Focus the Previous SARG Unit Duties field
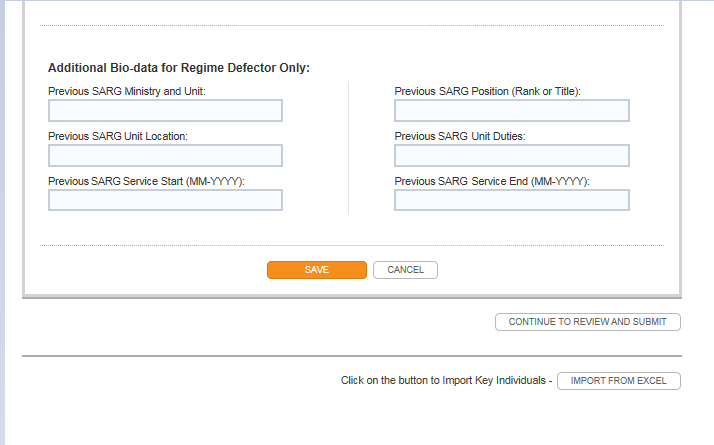 pos(511,155)
